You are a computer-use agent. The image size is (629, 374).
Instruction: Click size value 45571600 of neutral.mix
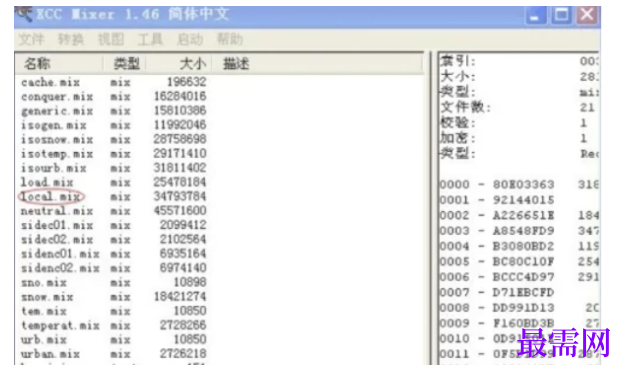(180, 211)
